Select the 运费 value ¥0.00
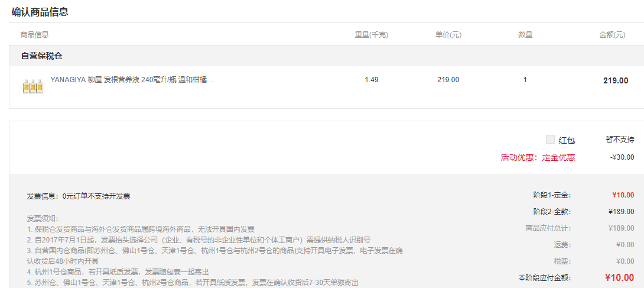 coord(625,244)
